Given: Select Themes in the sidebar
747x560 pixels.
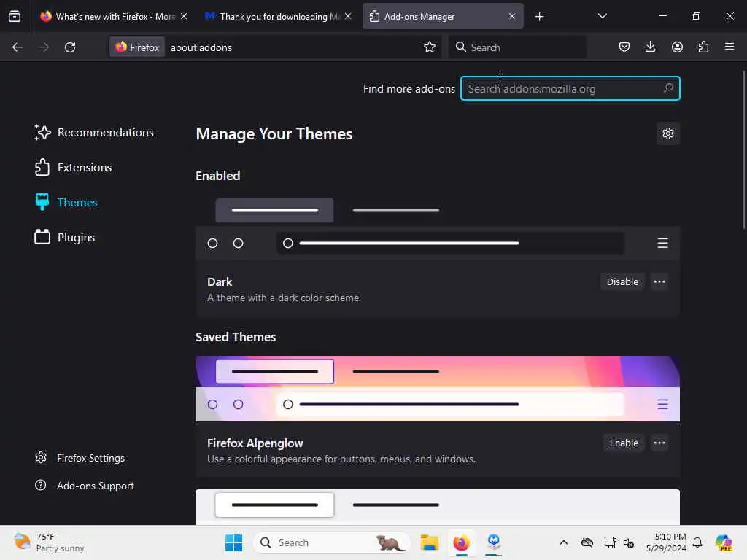Looking at the screenshot, I should [66, 203].
